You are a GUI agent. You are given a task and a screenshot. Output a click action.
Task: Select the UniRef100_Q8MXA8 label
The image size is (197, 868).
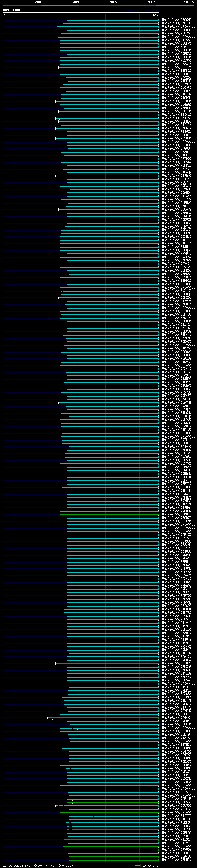pyautogui.click(x=176, y=667)
